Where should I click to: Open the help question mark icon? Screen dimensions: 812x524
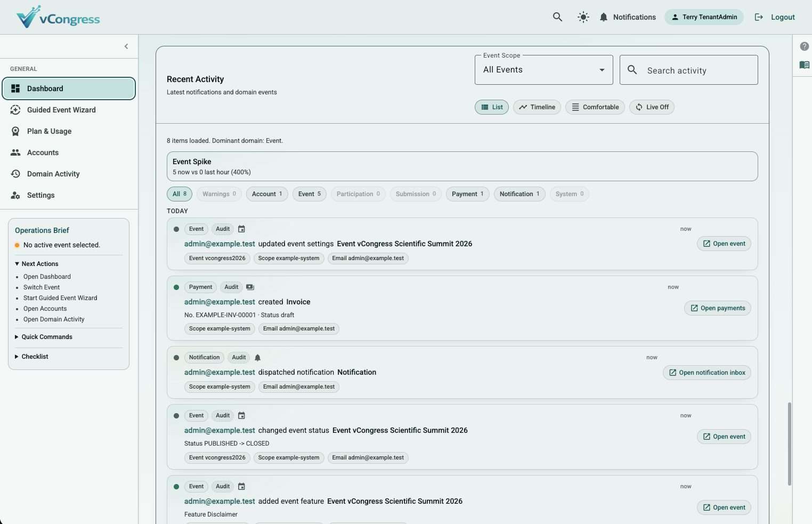pyautogui.click(x=805, y=46)
